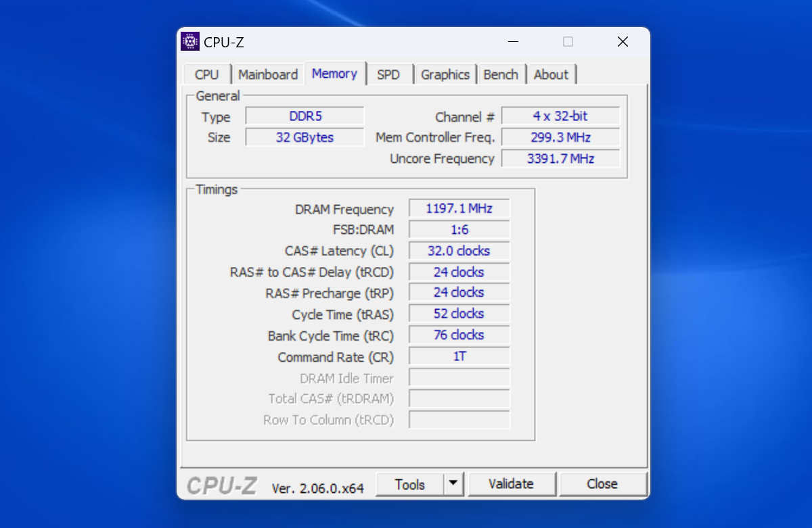Click the empty Total CAS# (tRDRAM) field
Image resolution: width=812 pixels, height=528 pixels.
coord(459,398)
